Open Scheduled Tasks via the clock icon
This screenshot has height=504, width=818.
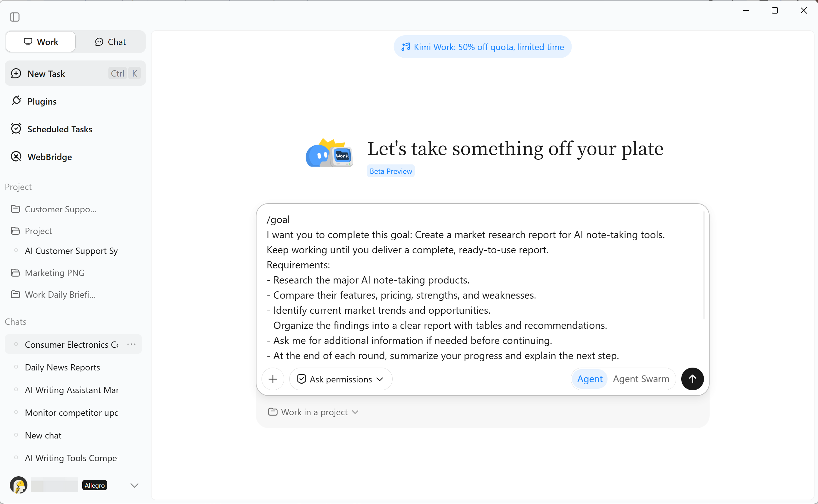click(x=16, y=129)
